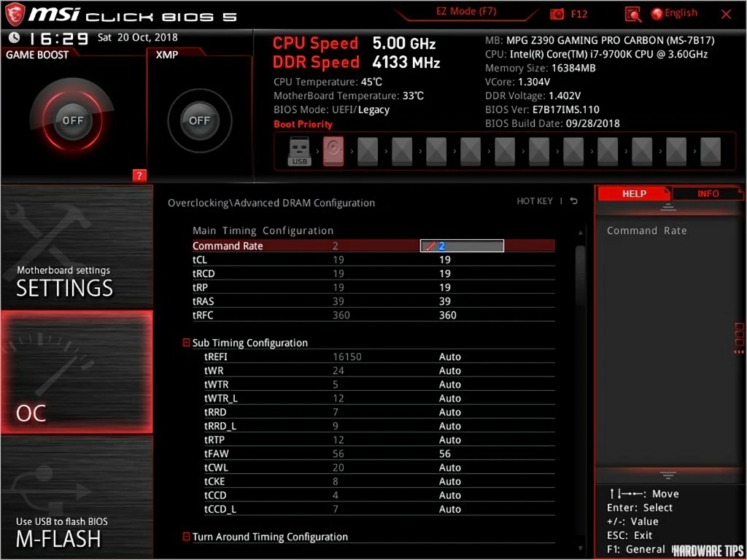The image size is (747, 560).
Task: Click help panel bottom grip handle
Action: 668,475
